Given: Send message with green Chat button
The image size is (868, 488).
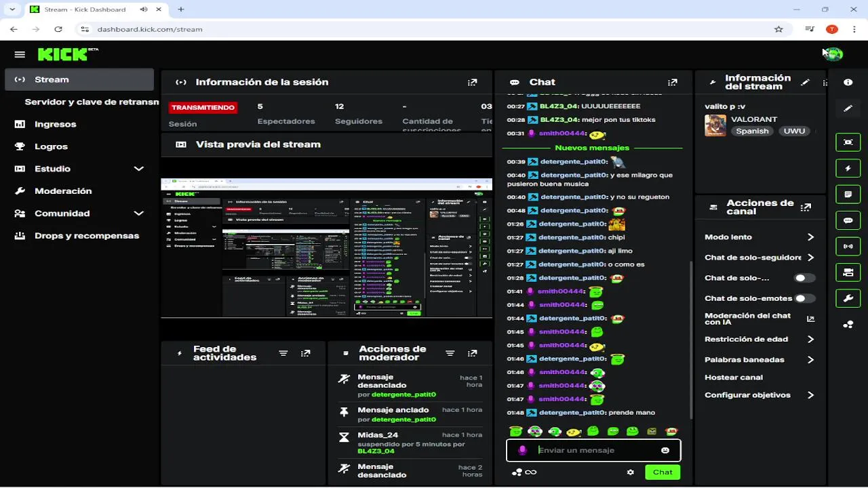Looking at the screenshot, I should [663, 472].
